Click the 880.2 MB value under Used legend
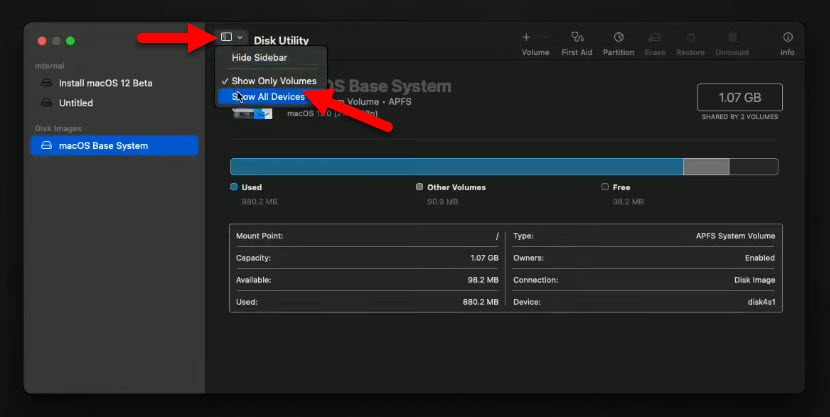 coord(259,202)
